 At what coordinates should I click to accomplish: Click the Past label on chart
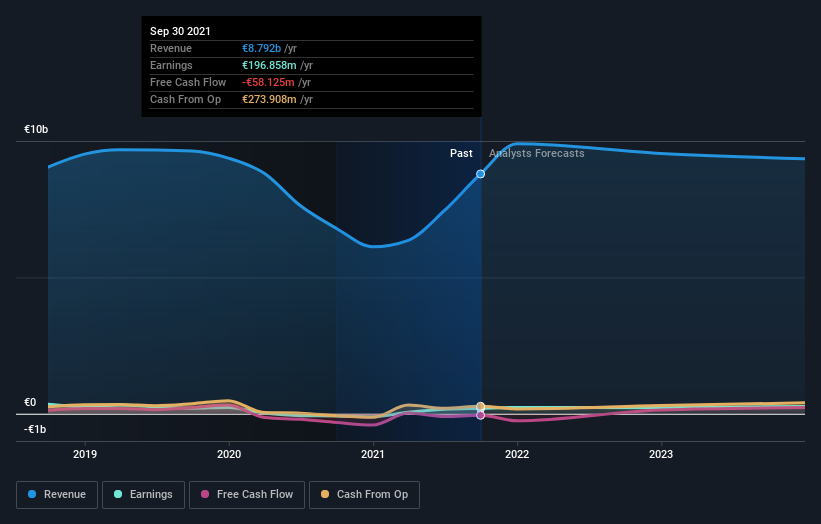461,153
